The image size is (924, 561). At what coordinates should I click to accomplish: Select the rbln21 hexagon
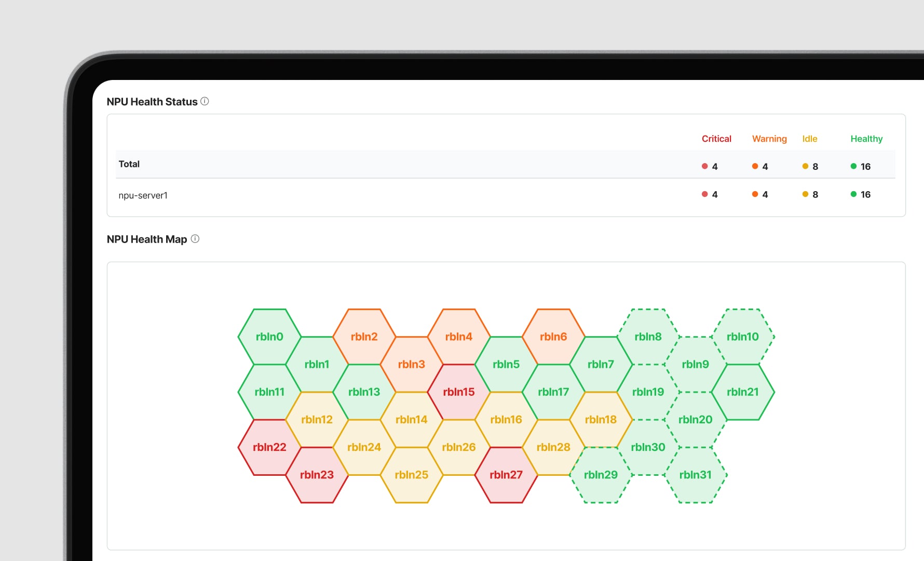[743, 392]
